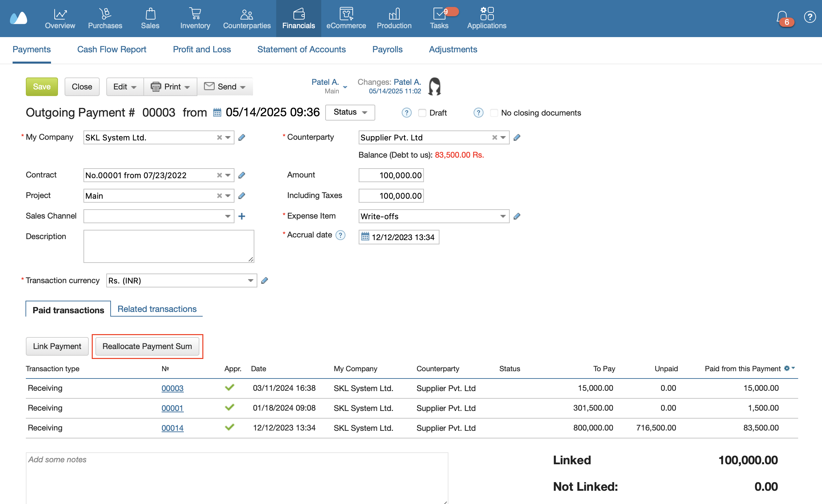822x504 pixels.
Task: Edit Project with pencil icon
Action: [242, 196]
